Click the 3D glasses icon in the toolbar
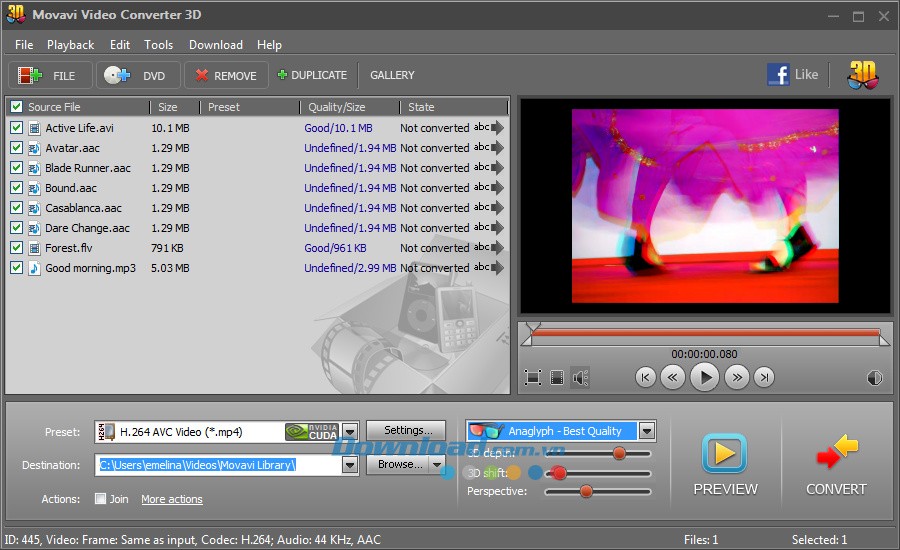The width and height of the screenshot is (900, 550). click(x=863, y=75)
